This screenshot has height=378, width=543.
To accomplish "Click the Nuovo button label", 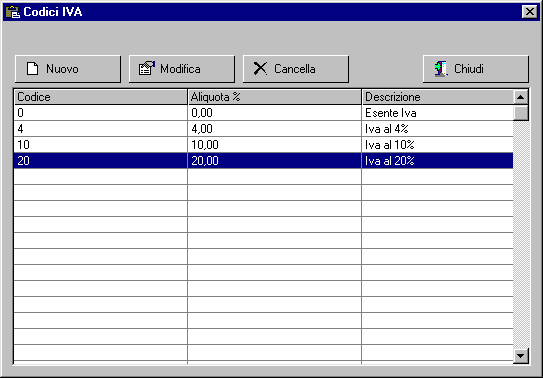I will 62,69.
